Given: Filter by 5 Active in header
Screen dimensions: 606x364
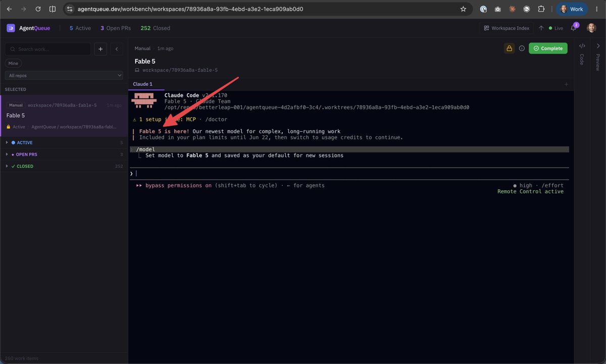Looking at the screenshot, I should coord(80,28).
